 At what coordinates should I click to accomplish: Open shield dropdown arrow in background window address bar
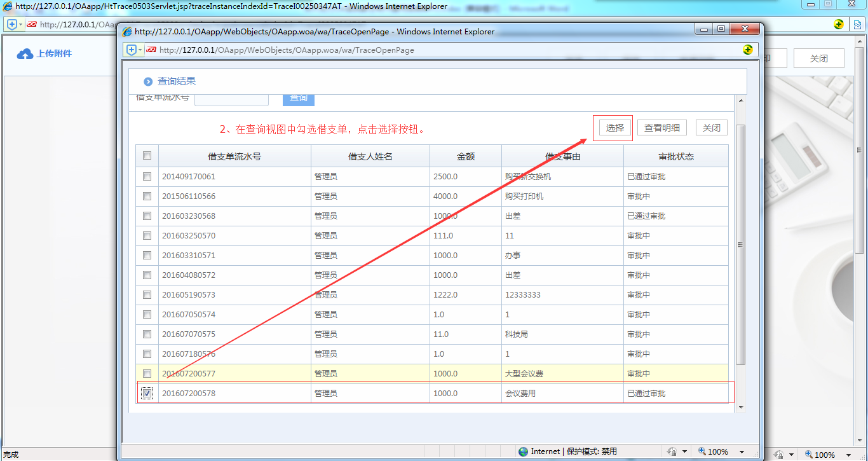pos(20,24)
